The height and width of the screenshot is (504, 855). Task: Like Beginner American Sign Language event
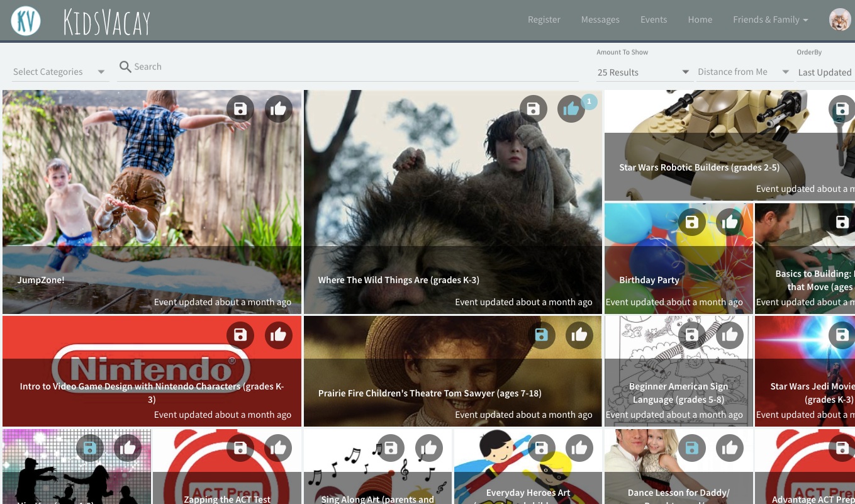pyautogui.click(x=730, y=335)
